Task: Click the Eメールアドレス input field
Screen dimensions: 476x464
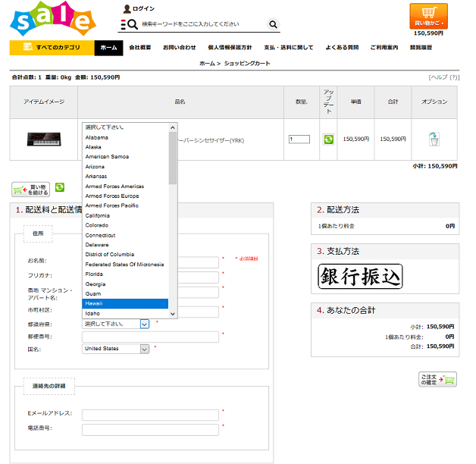Action: [x=150, y=415]
